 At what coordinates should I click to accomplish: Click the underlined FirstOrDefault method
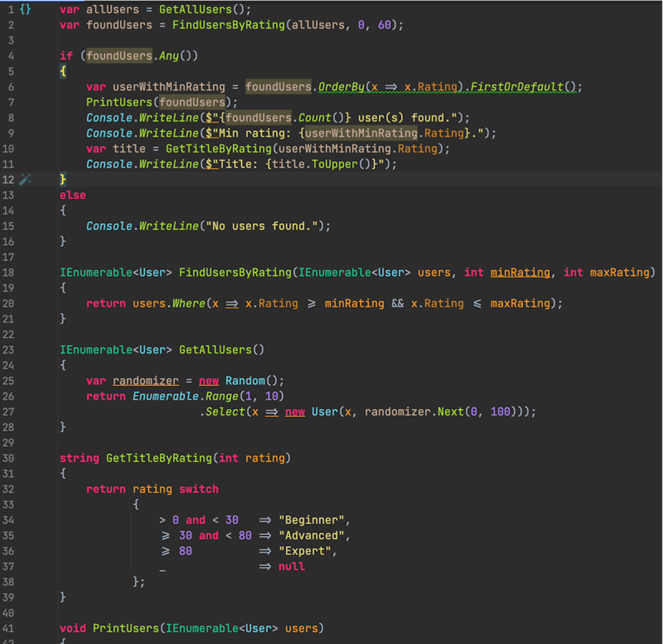[517, 87]
